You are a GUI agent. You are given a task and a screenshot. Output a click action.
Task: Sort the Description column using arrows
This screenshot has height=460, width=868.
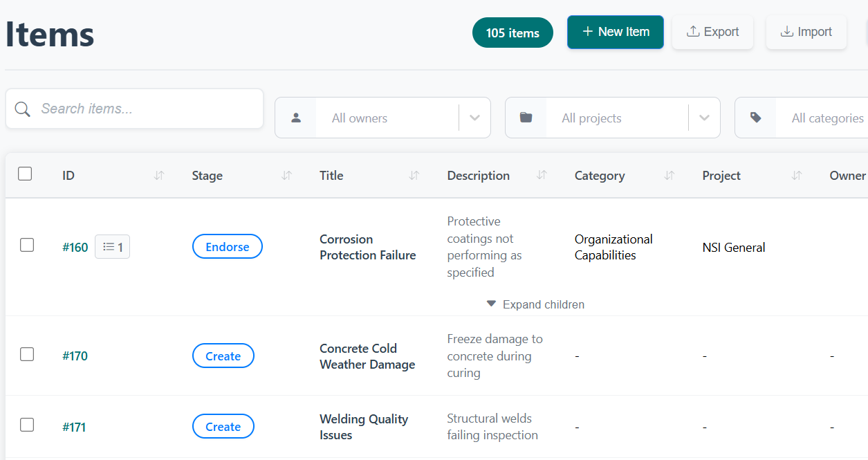(542, 176)
